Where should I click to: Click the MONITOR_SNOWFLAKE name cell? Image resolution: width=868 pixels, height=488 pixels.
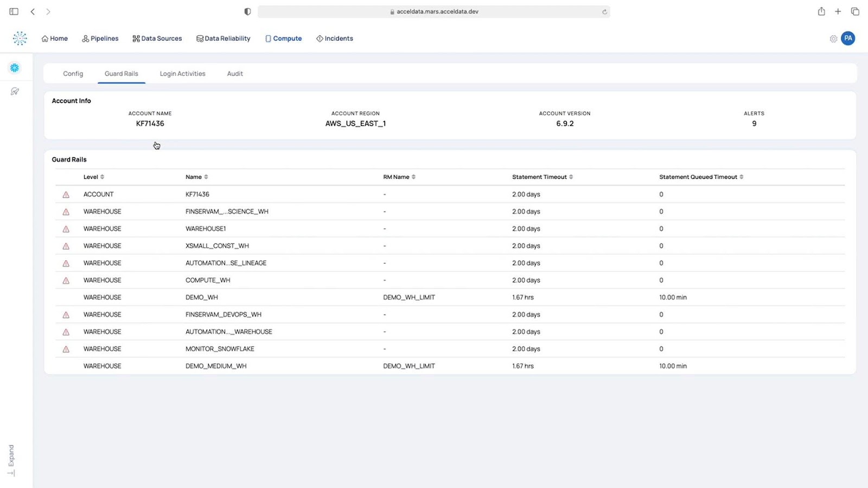tap(220, 349)
